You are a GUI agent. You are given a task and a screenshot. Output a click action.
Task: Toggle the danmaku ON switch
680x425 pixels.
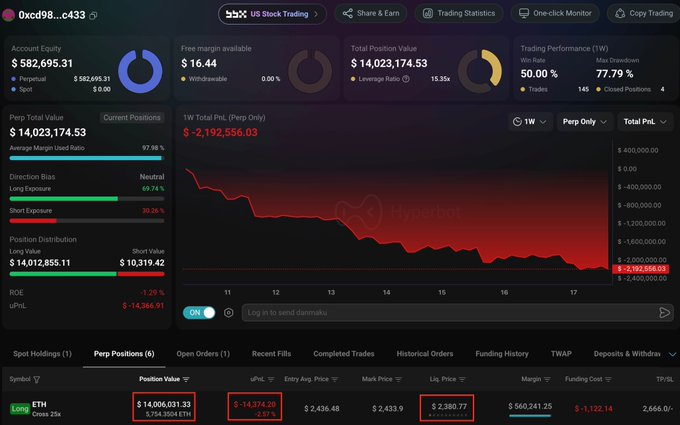pos(199,313)
